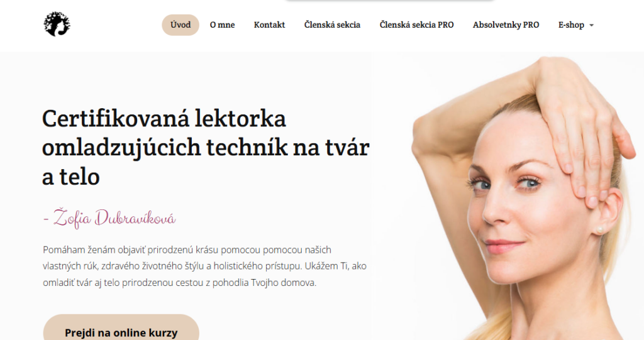
Task: Click the word omladzujúcich in the heading
Action: (x=121, y=148)
